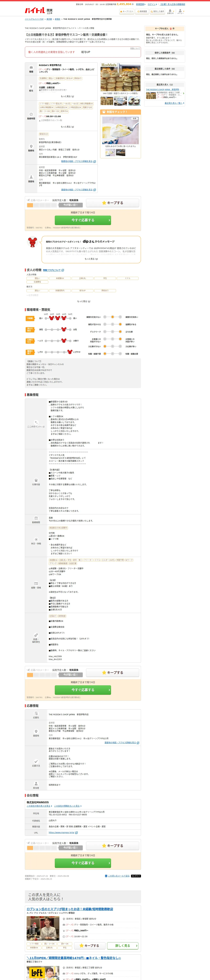Click the 勤務時間 clock icon
The width and height of the screenshot is (210, 980).
tap(31, 114)
